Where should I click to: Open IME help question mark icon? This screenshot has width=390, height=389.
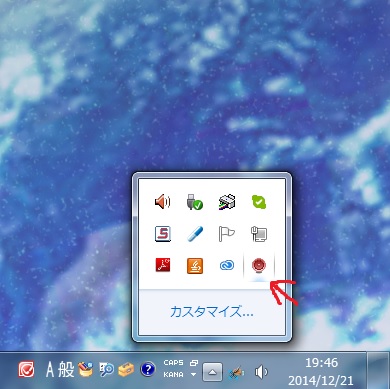(x=148, y=369)
